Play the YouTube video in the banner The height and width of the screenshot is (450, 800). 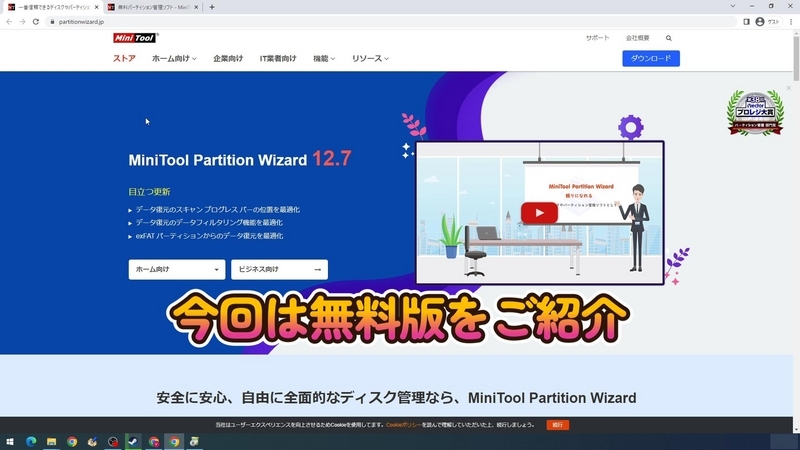click(539, 213)
